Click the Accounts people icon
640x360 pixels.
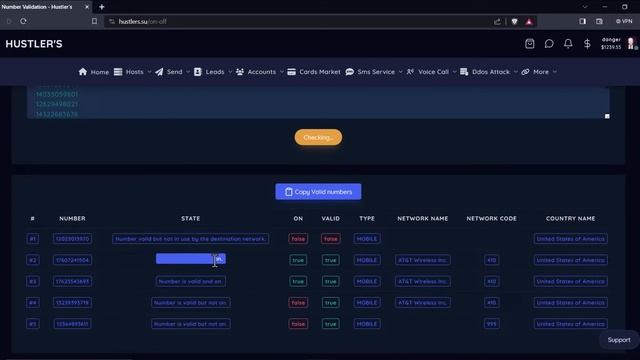(240, 72)
